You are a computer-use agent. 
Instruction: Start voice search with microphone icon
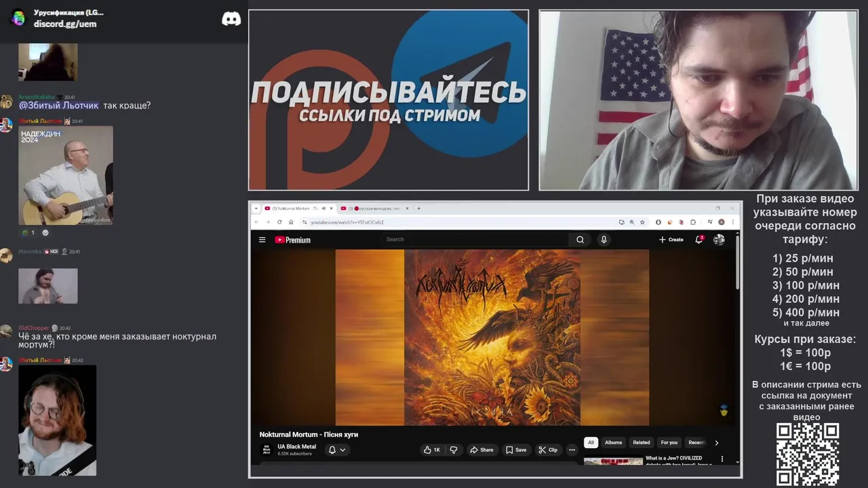click(604, 239)
